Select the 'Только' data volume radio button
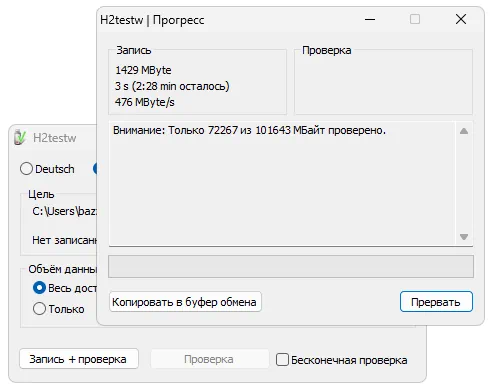 tap(39, 309)
